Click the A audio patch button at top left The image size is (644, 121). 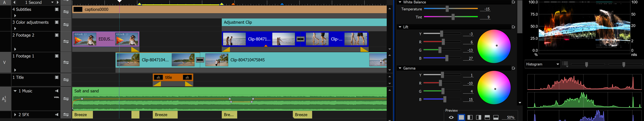[x=5, y=3]
